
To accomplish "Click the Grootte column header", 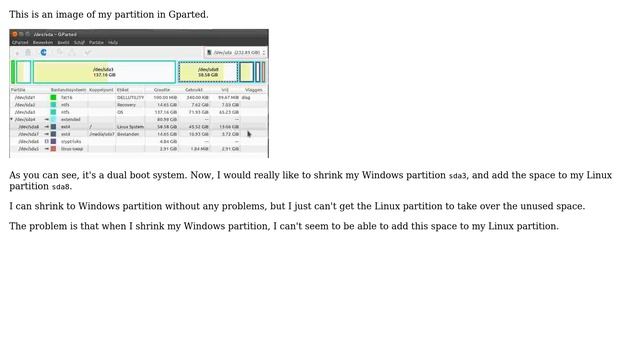I will tap(162, 90).
